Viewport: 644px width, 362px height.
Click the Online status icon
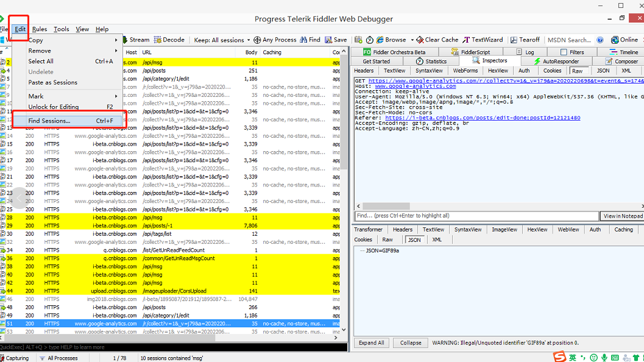point(615,40)
